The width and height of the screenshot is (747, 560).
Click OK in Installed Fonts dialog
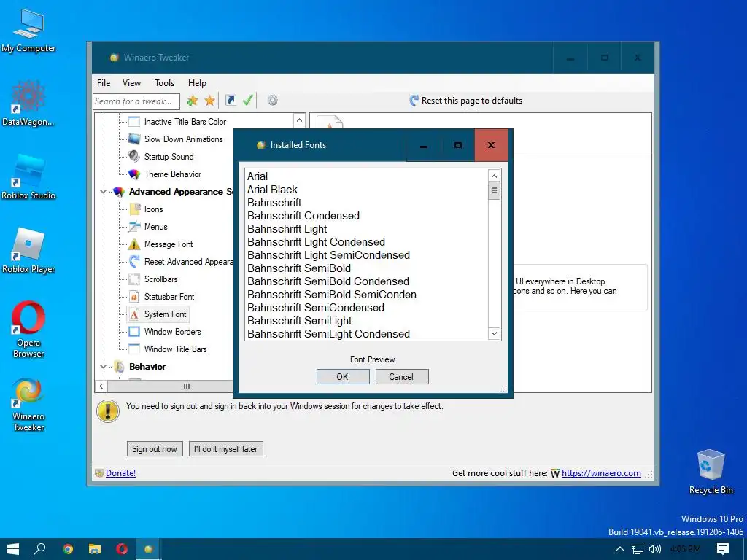coord(343,377)
